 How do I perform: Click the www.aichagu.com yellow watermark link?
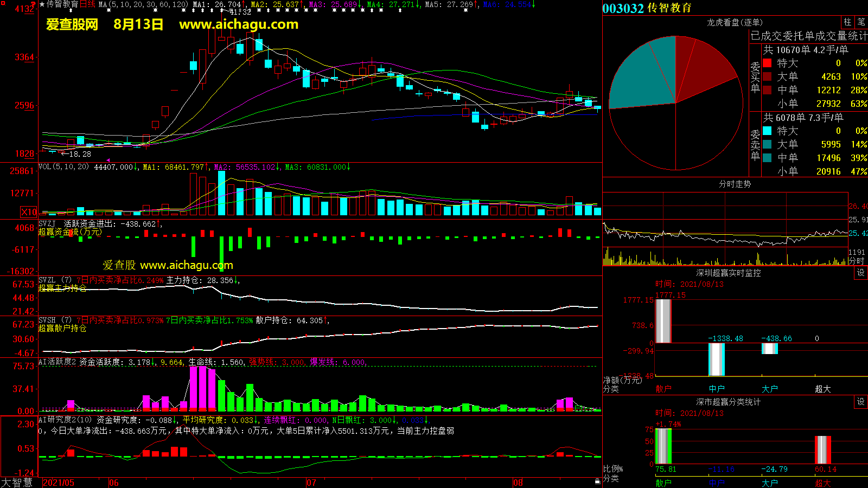click(x=239, y=24)
